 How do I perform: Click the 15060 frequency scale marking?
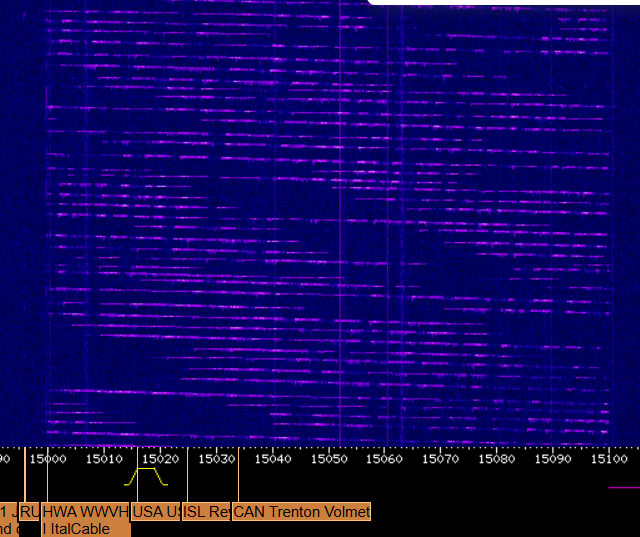coord(384,459)
